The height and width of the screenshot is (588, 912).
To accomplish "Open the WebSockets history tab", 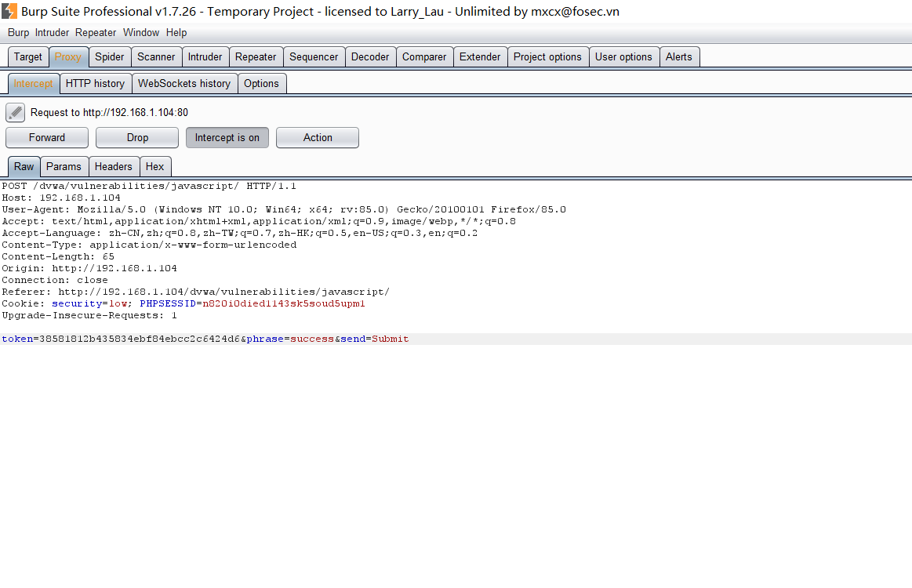I will (184, 83).
